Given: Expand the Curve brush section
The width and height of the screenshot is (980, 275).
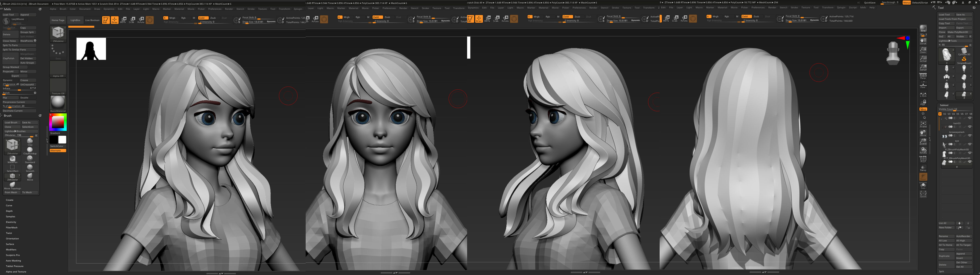Looking at the screenshot, I should (x=9, y=205).
